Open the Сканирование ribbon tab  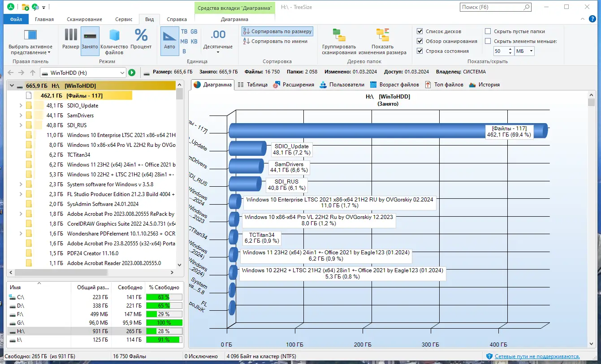[84, 19]
